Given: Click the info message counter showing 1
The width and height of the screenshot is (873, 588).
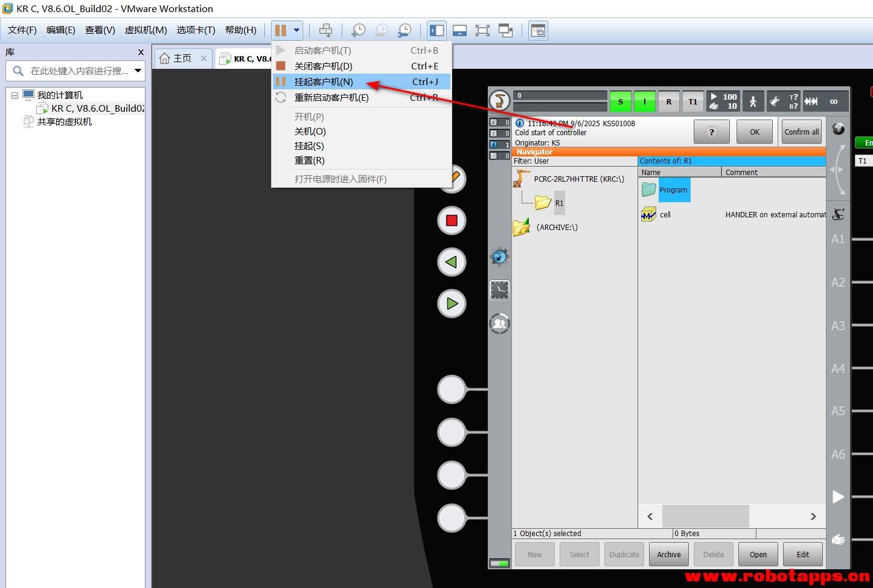Looking at the screenshot, I should (x=499, y=145).
